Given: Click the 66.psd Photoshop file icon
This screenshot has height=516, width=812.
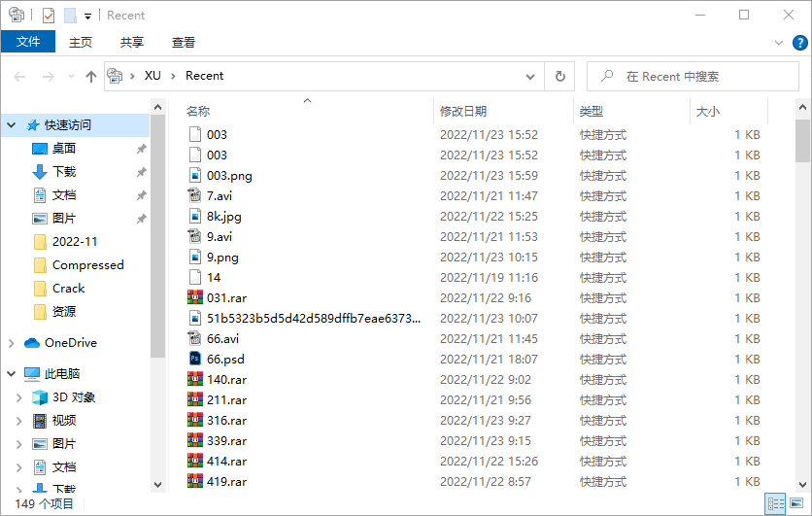Looking at the screenshot, I should point(194,359).
